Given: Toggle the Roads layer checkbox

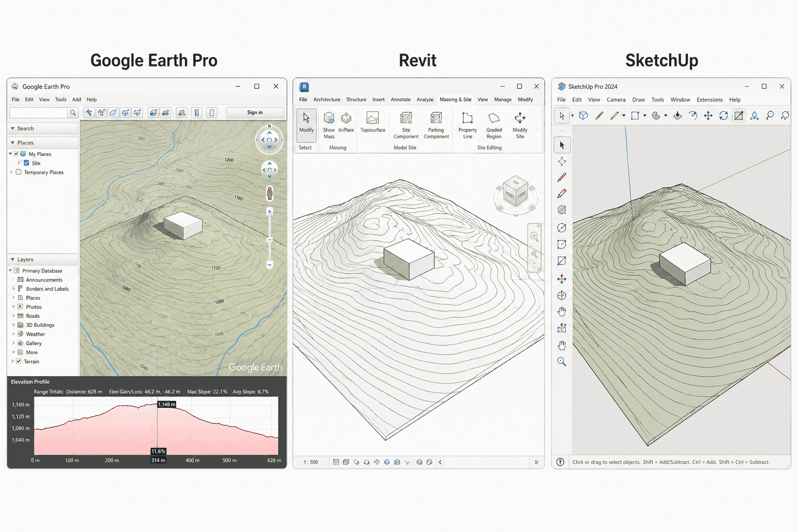Looking at the screenshot, I should click(21, 316).
